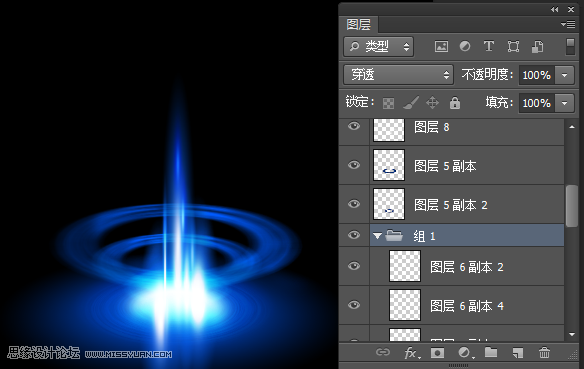
Task: Select layer name 图层 5 副本 2
Action: [x=451, y=205]
